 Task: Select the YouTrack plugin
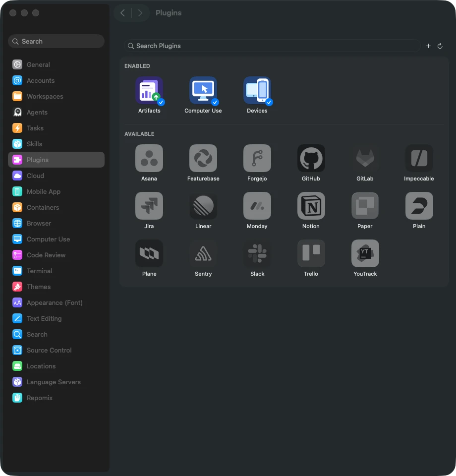pyautogui.click(x=365, y=253)
